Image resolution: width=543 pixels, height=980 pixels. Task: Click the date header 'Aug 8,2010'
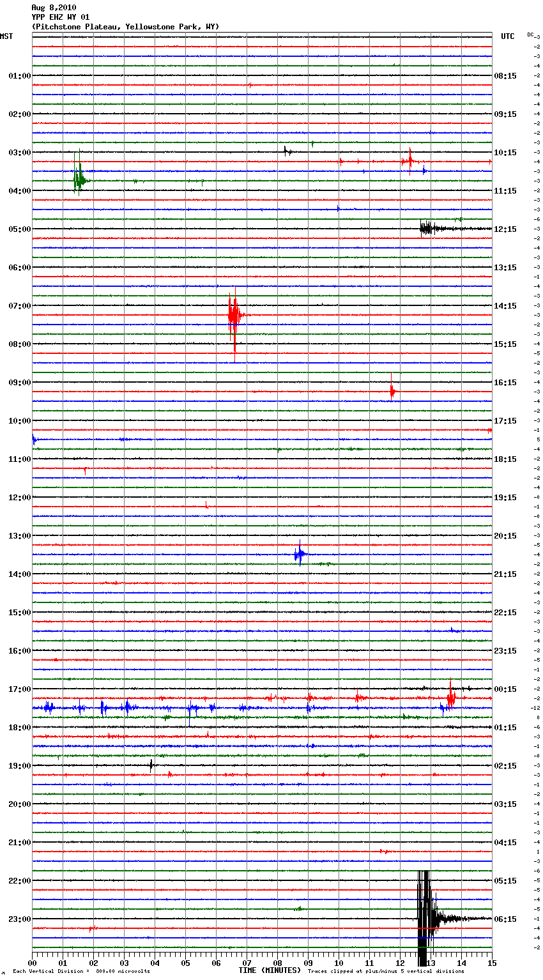pos(54,8)
